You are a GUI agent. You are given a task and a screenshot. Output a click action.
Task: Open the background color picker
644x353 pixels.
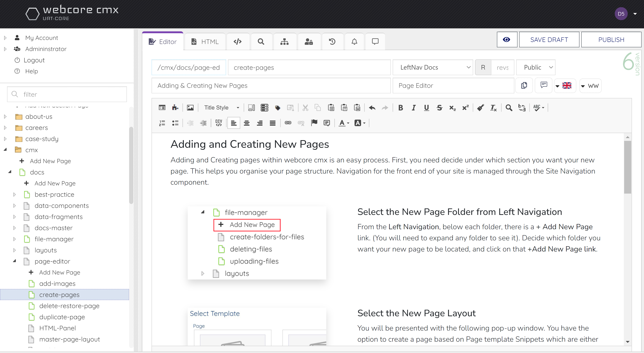click(x=360, y=123)
